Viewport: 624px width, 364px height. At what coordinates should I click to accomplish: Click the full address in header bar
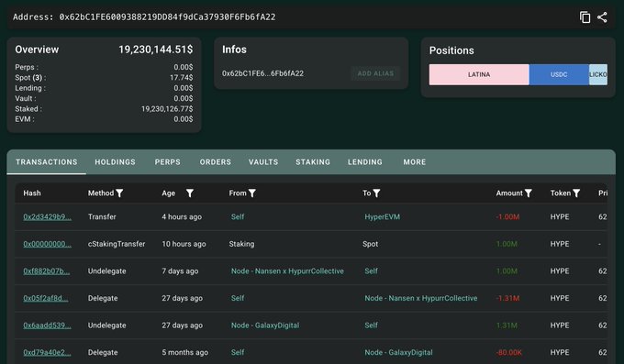(x=167, y=17)
